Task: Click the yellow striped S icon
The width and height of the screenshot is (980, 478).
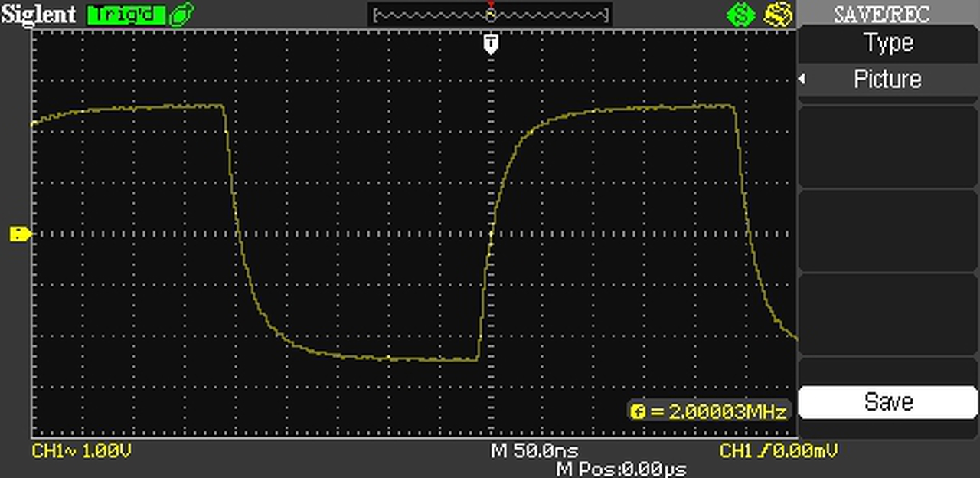Action: [x=779, y=15]
